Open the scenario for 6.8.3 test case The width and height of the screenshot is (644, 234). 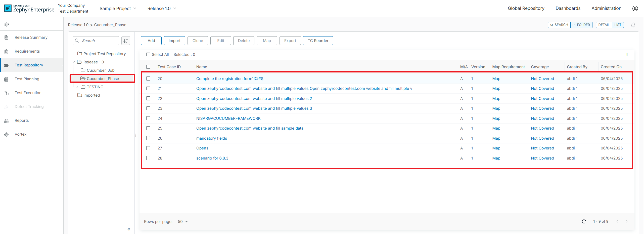212,158
